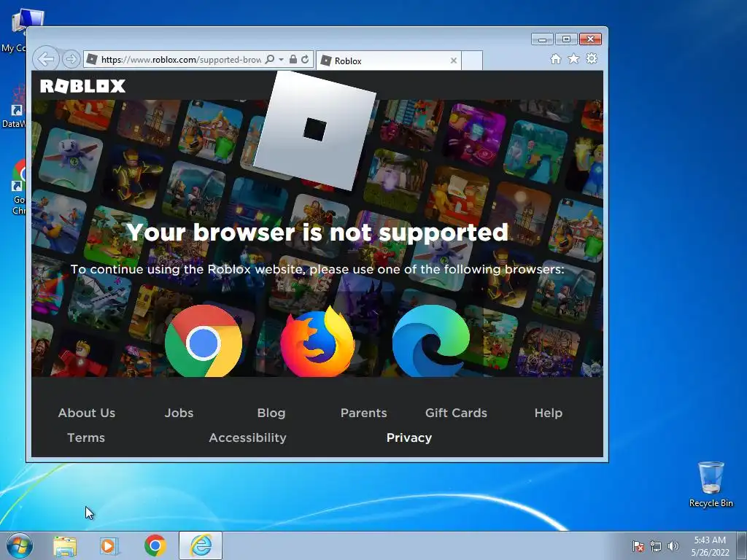This screenshot has height=560, width=747.
Task: Open the Parents footer link
Action: tap(363, 413)
